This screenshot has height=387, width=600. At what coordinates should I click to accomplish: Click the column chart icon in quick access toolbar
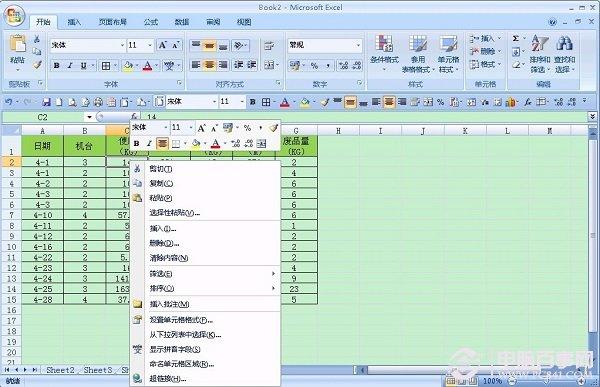510,102
